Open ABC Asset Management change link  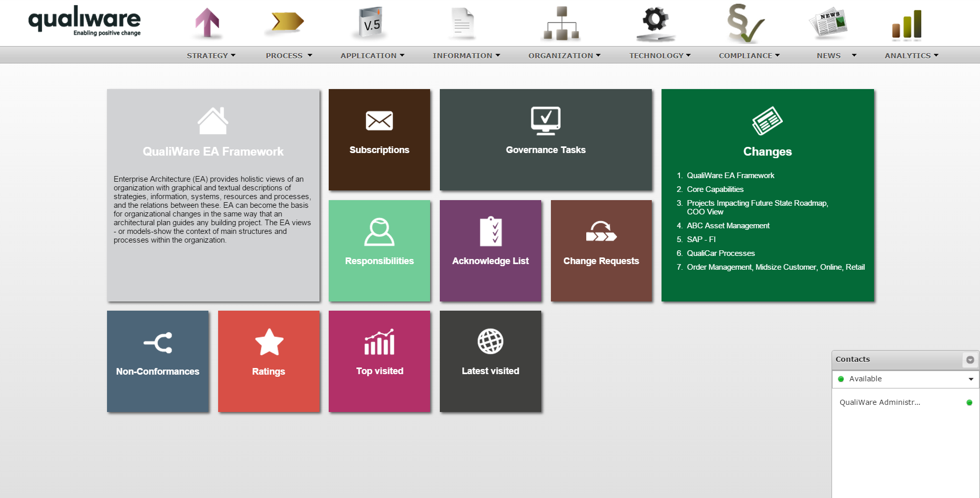click(728, 226)
